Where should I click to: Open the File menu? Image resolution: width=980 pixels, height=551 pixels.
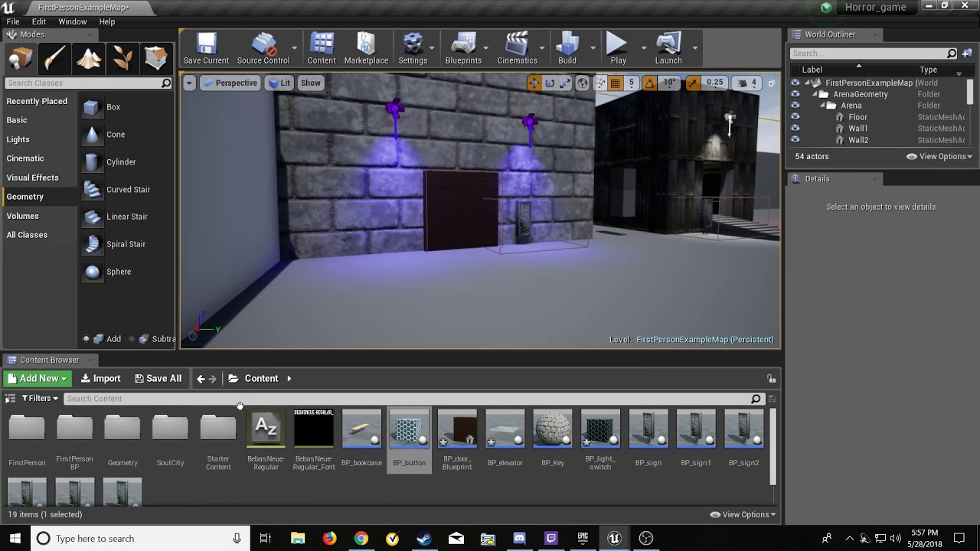[13, 21]
